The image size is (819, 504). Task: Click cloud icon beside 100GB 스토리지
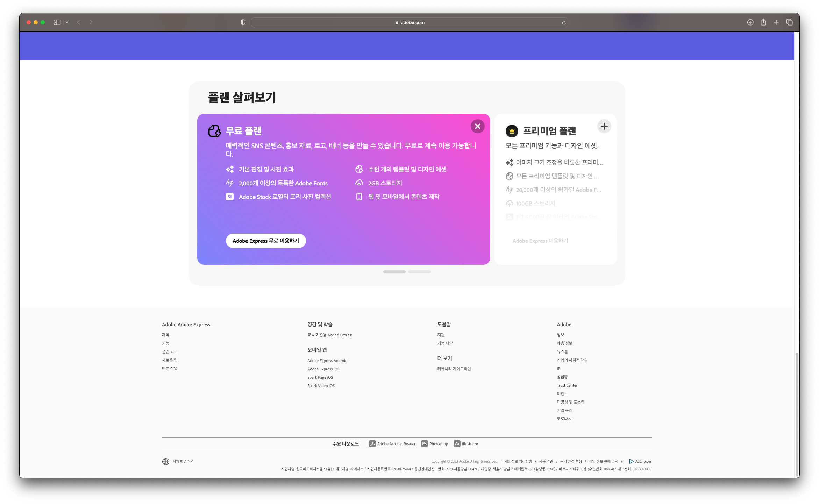coord(510,203)
